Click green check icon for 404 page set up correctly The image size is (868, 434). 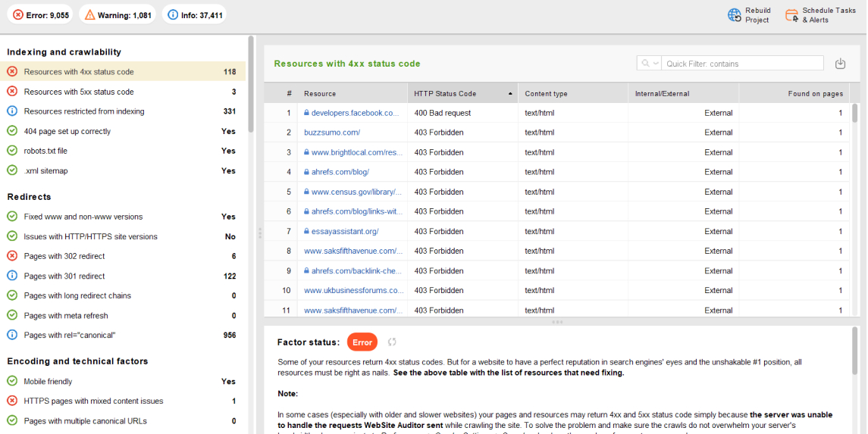pyautogui.click(x=12, y=131)
